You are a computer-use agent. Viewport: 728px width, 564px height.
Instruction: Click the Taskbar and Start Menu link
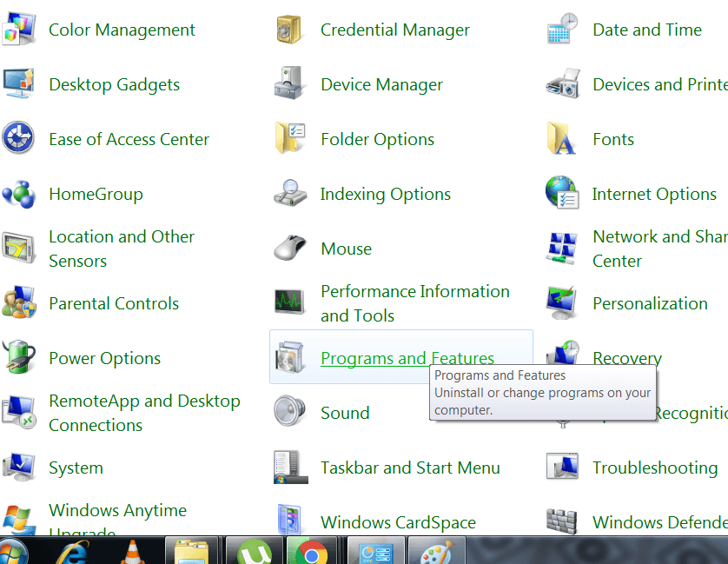[410, 468]
